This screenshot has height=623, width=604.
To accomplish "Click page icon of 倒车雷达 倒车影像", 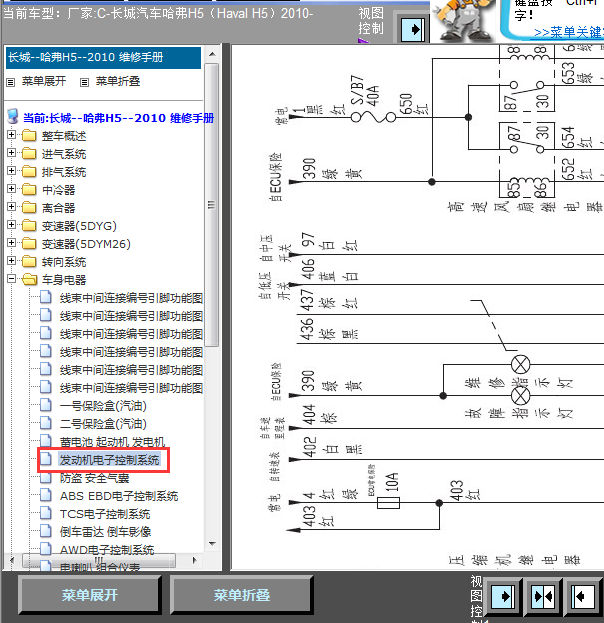I will [46, 531].
